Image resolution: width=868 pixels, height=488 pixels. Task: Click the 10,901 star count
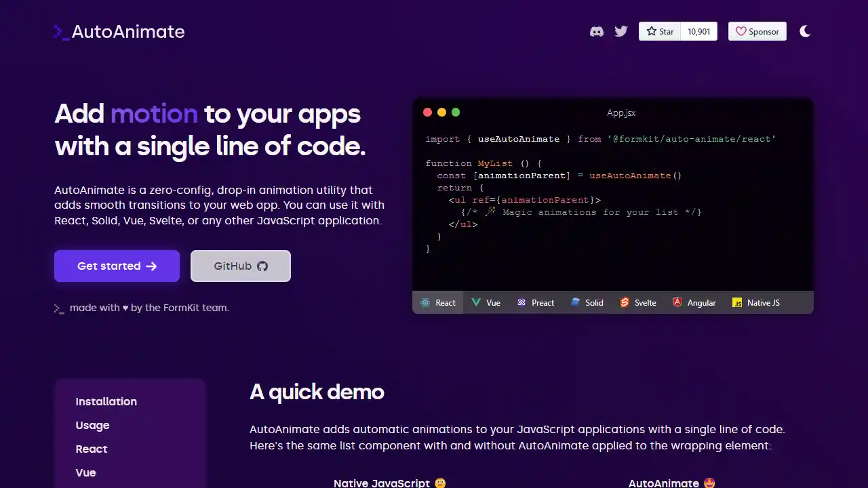[x=699, y=31]
